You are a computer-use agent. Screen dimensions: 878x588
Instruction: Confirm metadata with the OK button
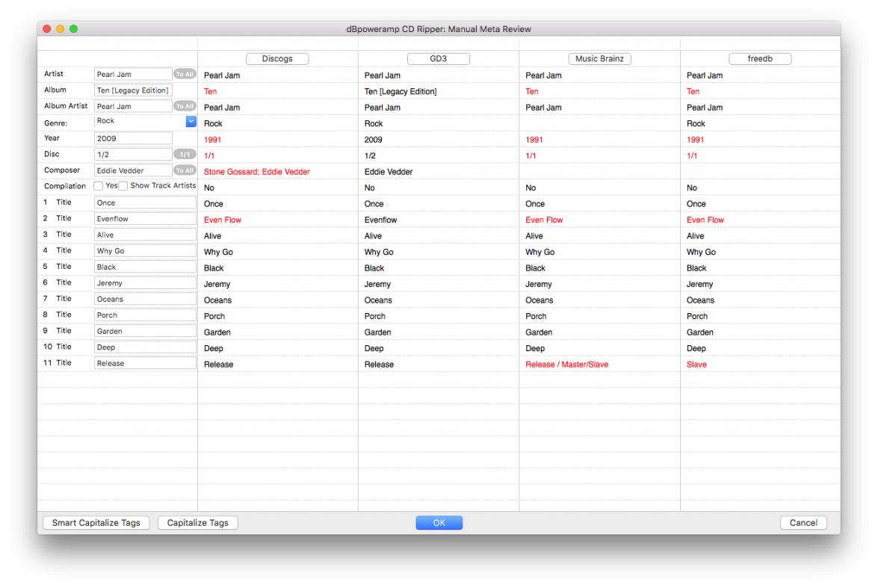(439, 523)
